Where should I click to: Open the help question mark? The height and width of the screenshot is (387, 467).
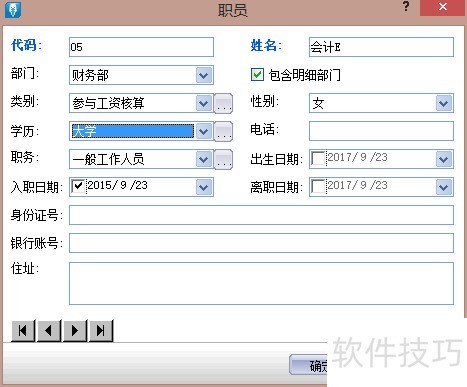(406, 6)
